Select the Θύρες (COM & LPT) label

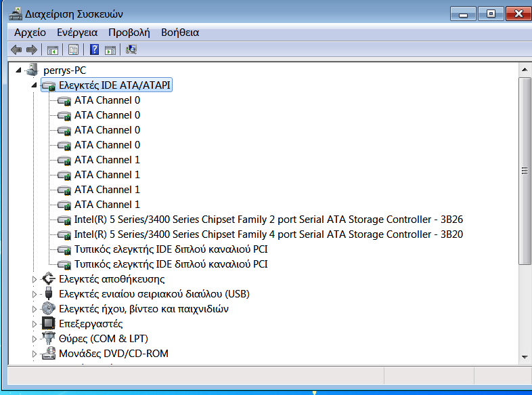click(104, 339)
